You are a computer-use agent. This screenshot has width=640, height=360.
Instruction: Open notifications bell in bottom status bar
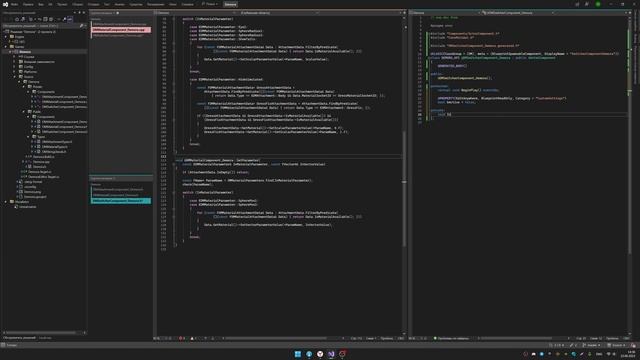pos(633,345)
